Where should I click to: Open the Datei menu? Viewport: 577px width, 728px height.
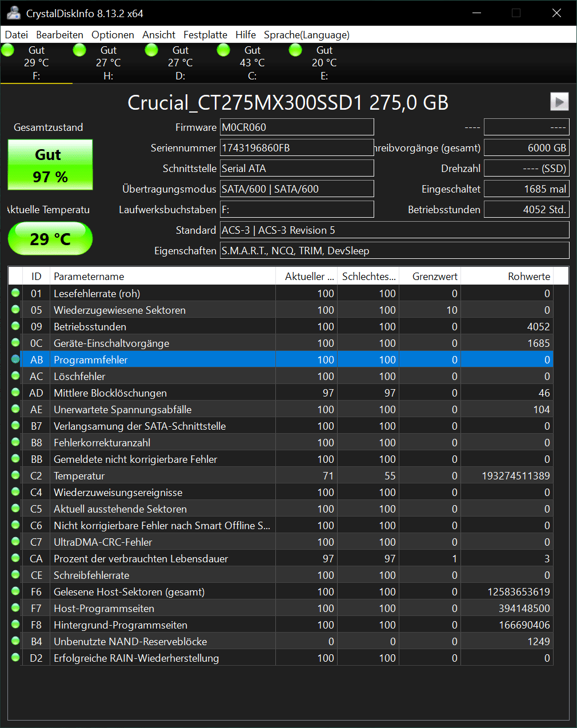click(x=16, y=35)
